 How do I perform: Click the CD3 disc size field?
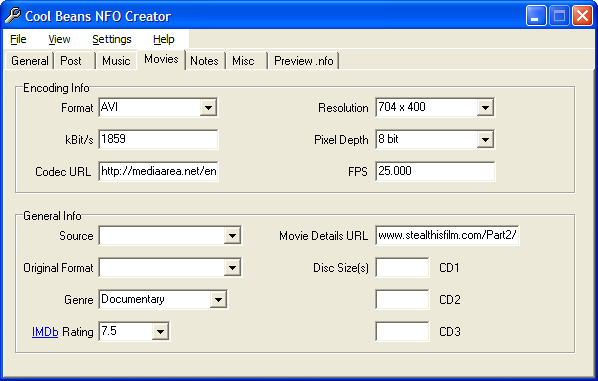tap(402, 331)
